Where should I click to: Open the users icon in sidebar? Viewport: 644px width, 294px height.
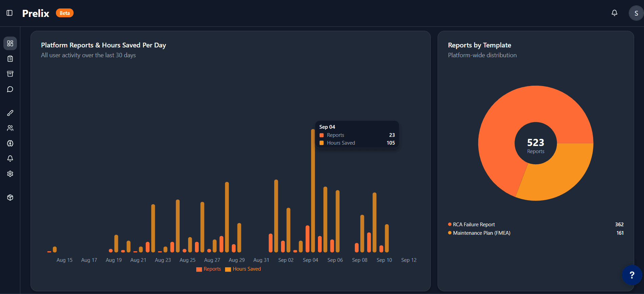10,128
